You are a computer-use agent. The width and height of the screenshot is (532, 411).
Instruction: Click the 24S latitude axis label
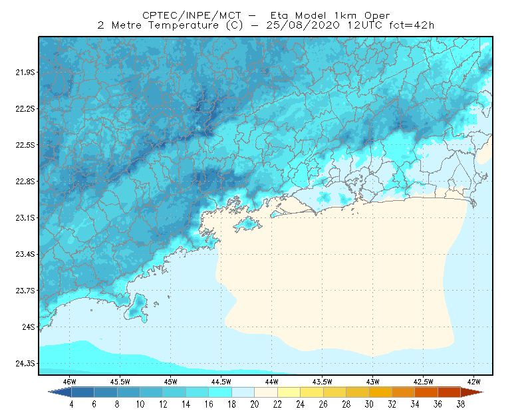click(29, 327)
